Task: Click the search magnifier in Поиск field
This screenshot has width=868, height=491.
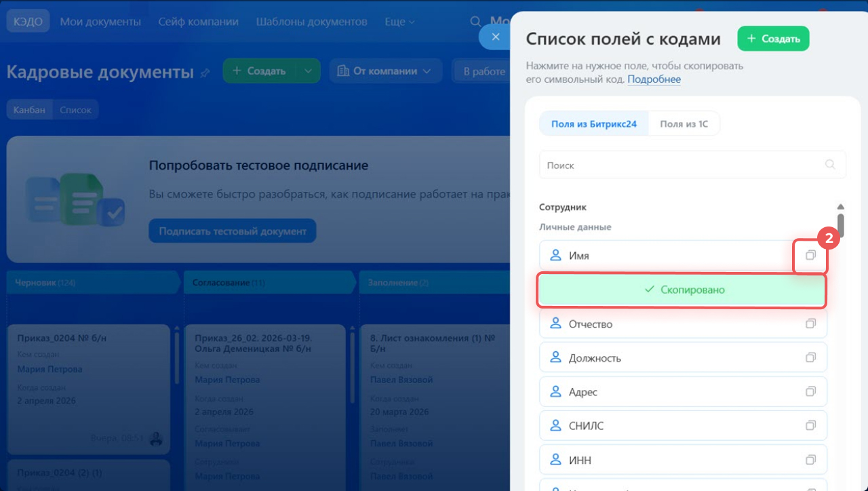Action: point(830,165)
